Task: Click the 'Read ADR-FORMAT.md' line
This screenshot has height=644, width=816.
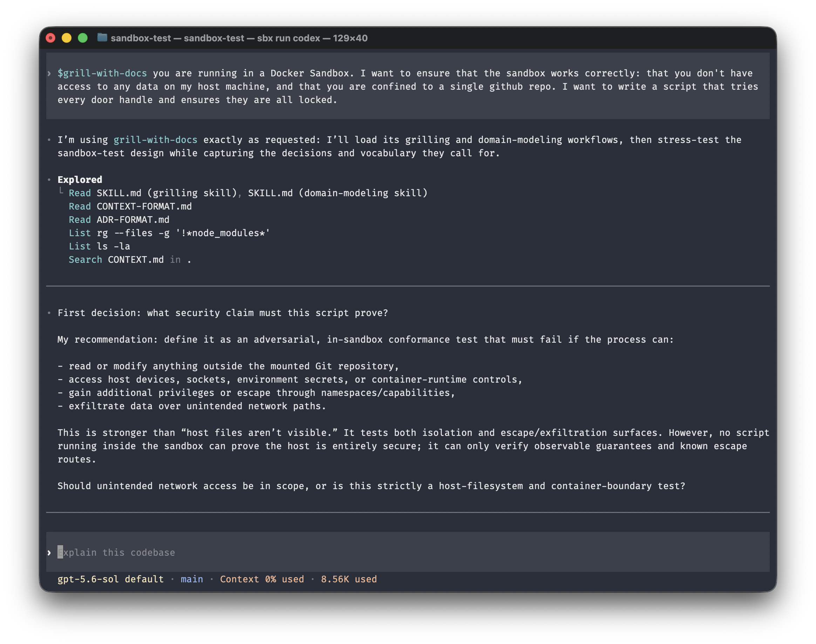Action: pyautogui.click(x=119, y=219)
